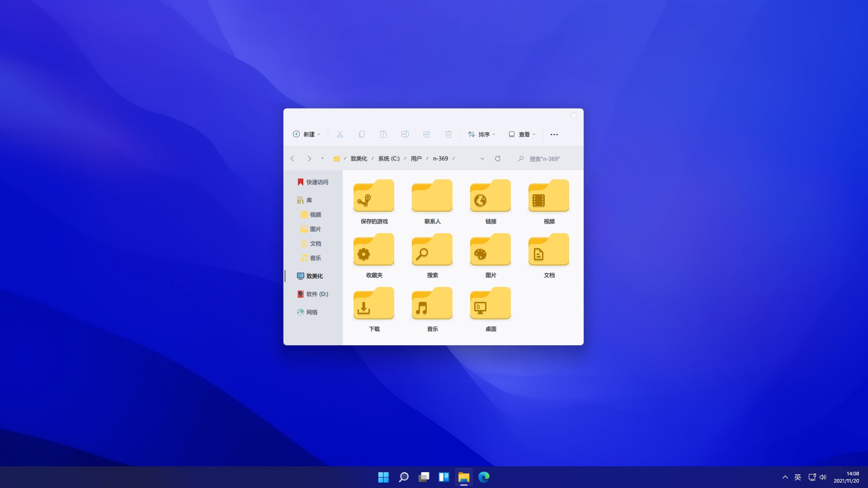Go back with the left arrow

pyautogui.click(x=292, y=159)
